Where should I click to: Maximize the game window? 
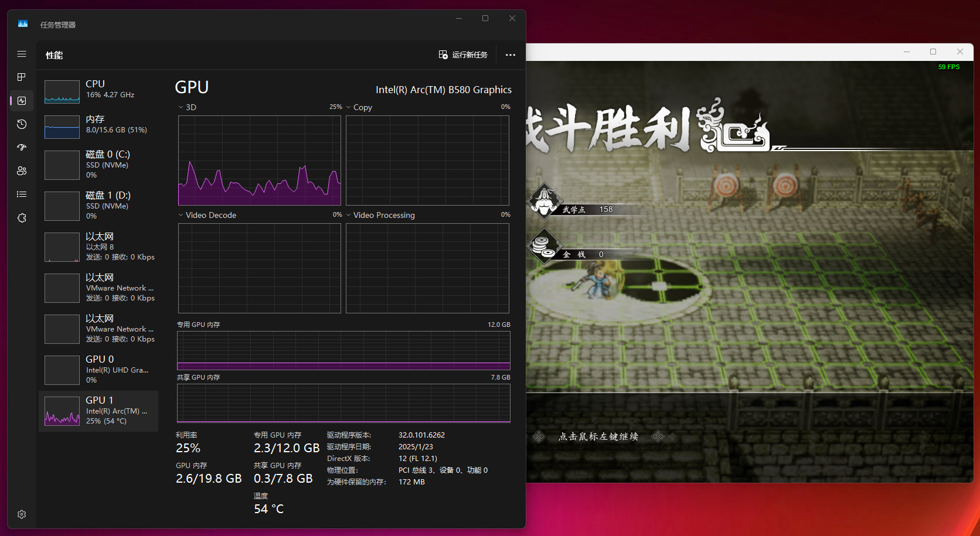(933, 52)
